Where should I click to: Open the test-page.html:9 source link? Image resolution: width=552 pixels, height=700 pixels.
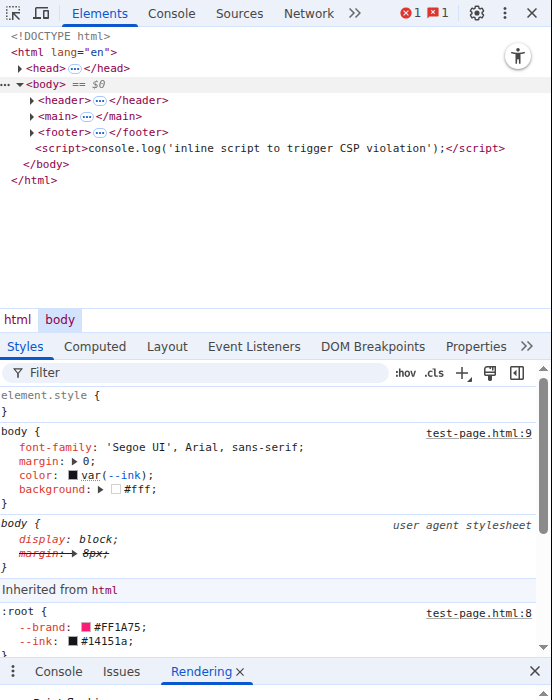[x=479, y=433]
